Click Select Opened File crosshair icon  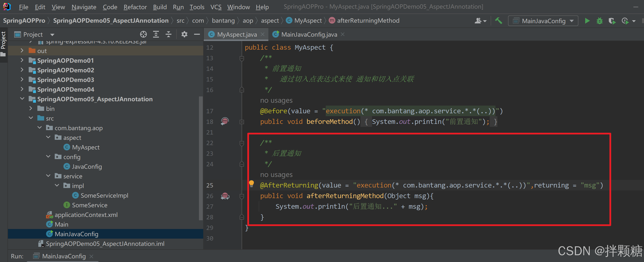point(143,34)
